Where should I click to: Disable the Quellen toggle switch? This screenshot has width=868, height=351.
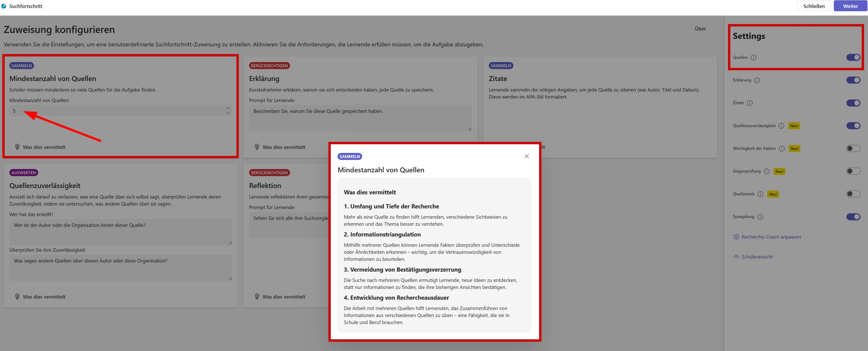[853, 58]
